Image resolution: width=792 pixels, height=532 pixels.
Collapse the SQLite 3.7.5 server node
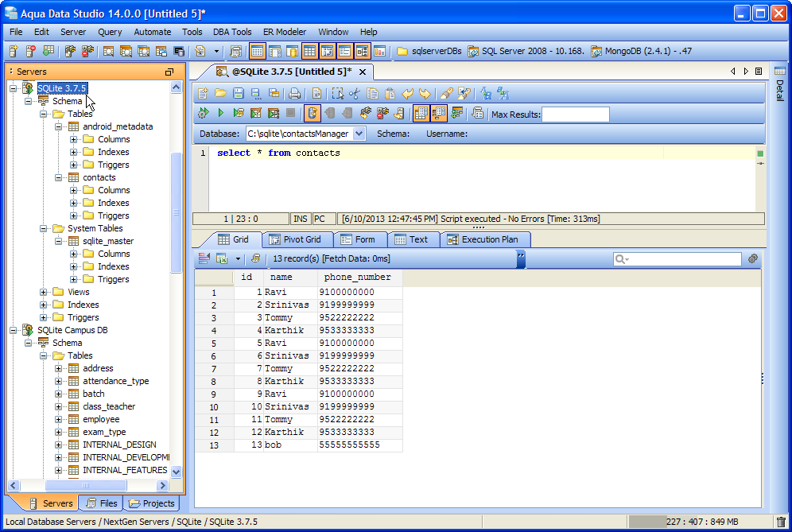(14, 88)
